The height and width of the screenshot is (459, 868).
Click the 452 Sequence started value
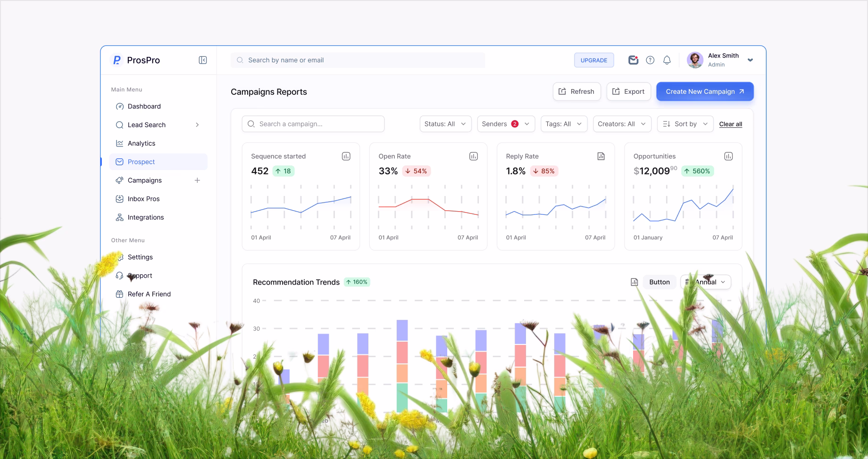tap(260, 171)
